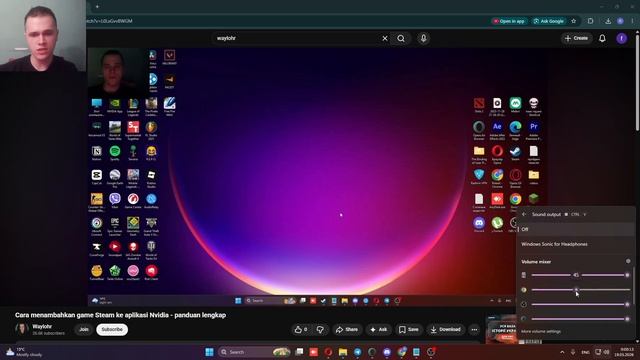Mute the first app in Volume mixer
Screen dimensions: 640x360
(x=524, y=275)
